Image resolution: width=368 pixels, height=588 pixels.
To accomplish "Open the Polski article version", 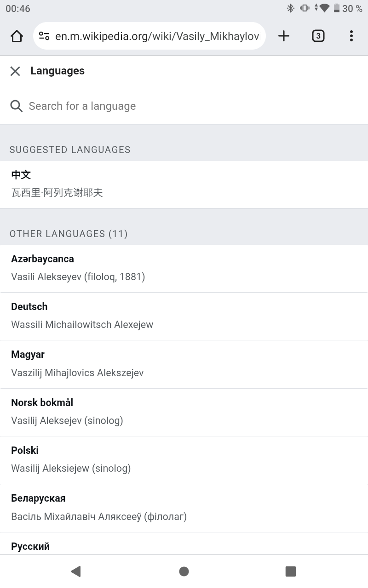I will [184, 460].
